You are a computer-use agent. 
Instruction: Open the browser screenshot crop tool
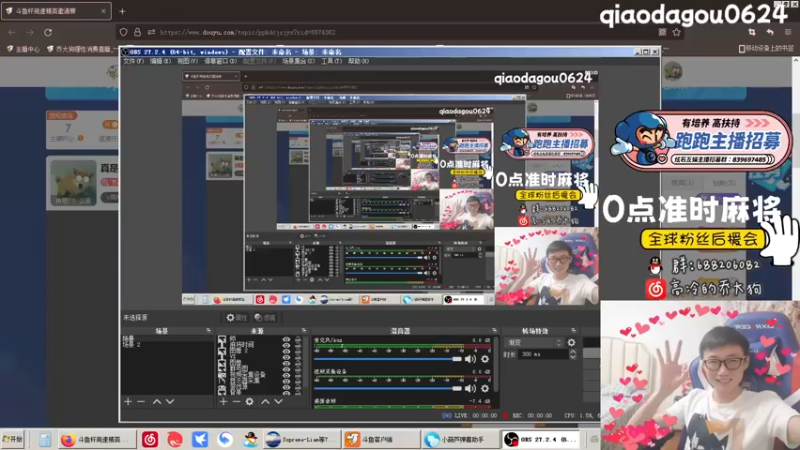click(752, 32)
